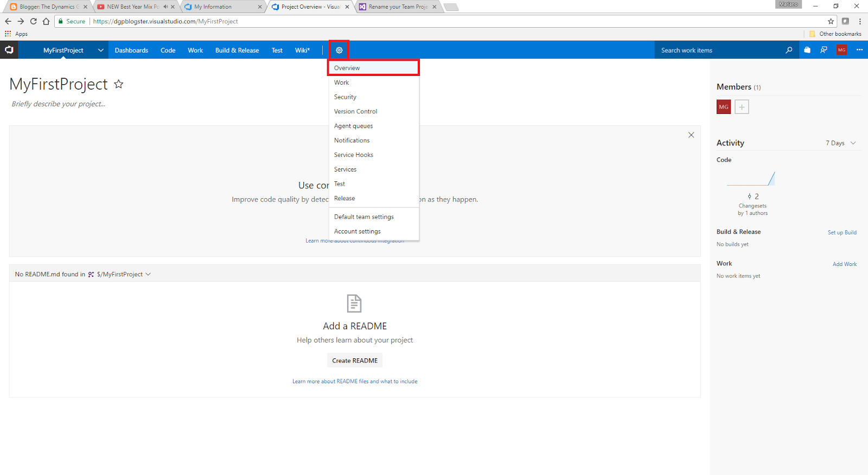Open Default team settings

coord(373,217)
